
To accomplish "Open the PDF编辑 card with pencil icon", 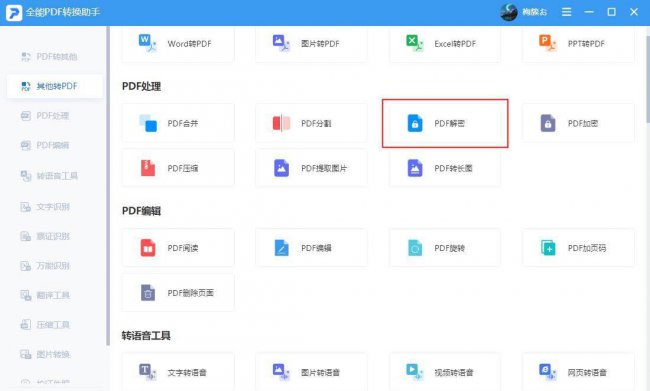I will click(311, 248).
